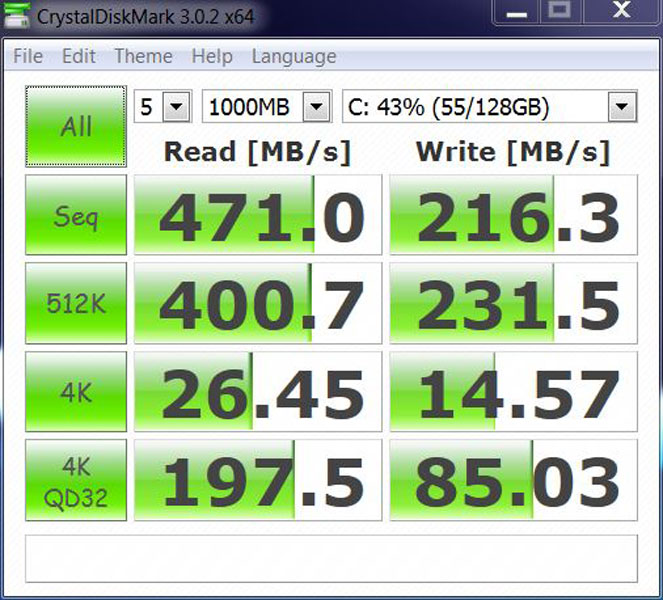663x600 pixels.
Task: Maximize the CrystalDiskMark window
Action: click(x=558, y=10)
